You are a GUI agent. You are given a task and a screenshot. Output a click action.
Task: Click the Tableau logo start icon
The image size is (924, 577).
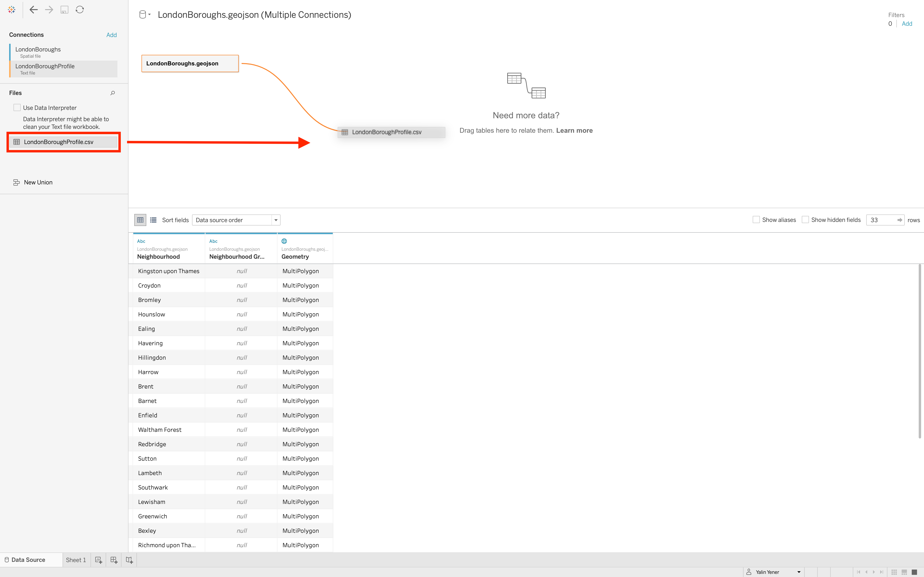(x=12, y=10)
